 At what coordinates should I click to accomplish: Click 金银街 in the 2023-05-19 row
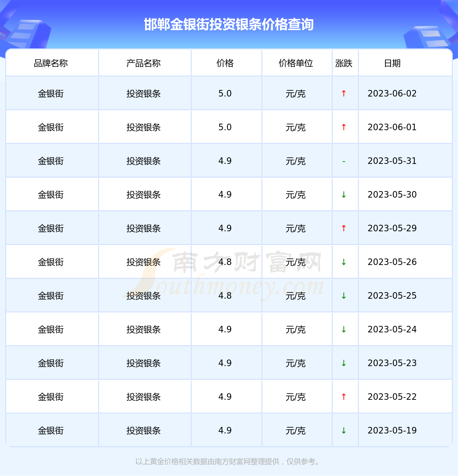(x=51, y=431)
